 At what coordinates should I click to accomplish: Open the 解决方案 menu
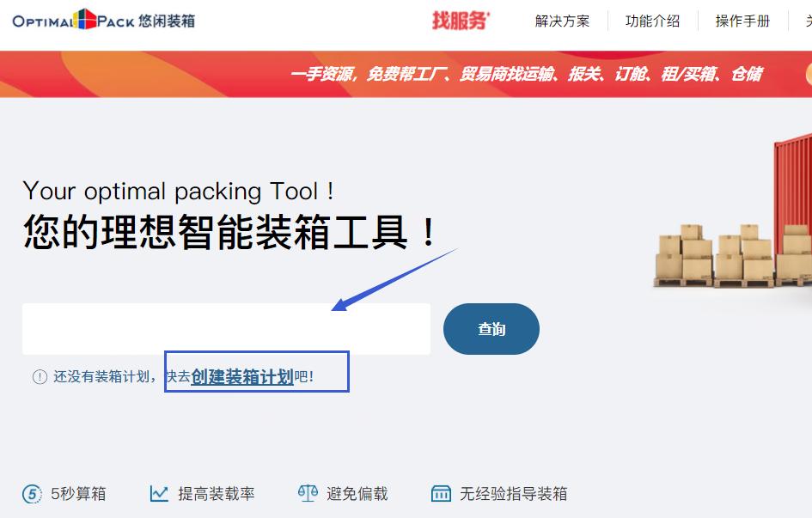point(563,21)
